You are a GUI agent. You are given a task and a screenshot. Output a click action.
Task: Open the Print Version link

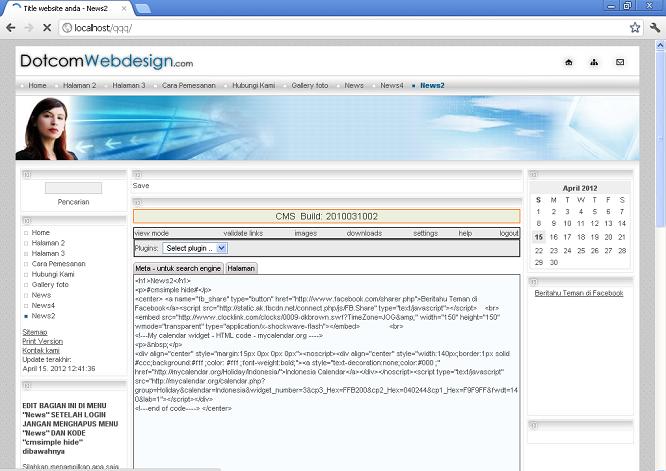(42, 341)
